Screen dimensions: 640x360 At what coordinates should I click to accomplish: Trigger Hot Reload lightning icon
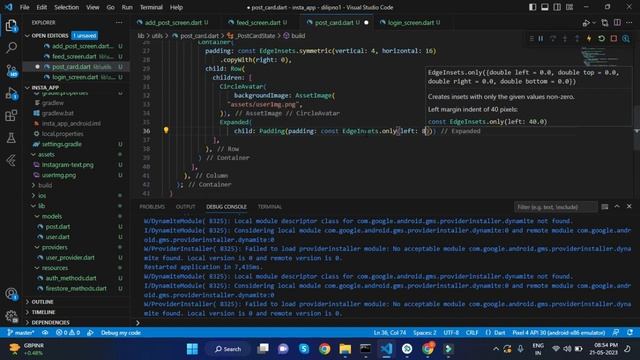click(589, 38)
